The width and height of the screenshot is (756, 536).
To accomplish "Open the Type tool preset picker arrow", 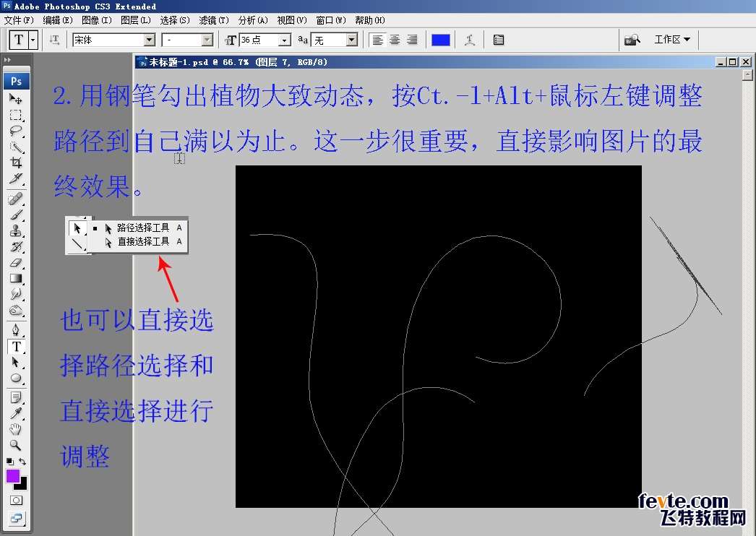I will point(33,40).
